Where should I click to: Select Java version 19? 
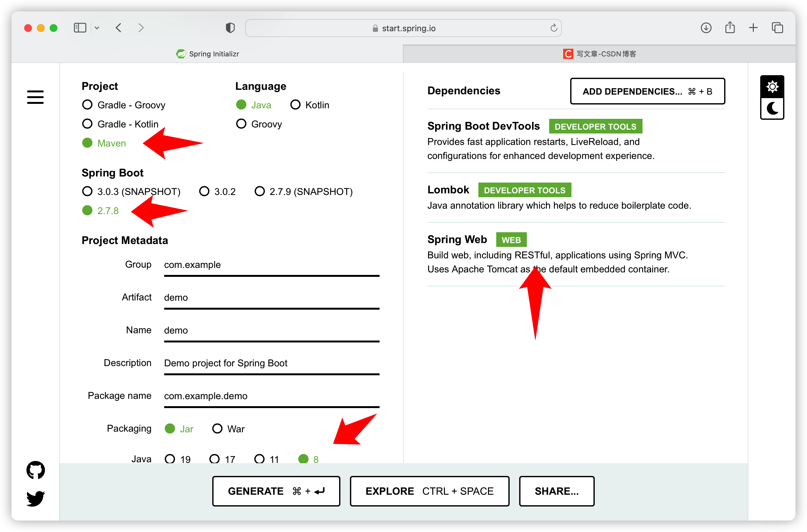178,459
